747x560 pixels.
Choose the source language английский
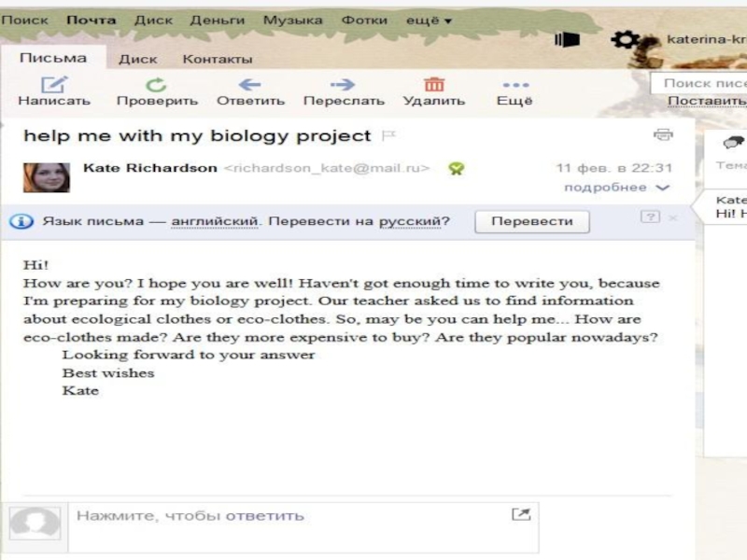click(x=215, y=222)
